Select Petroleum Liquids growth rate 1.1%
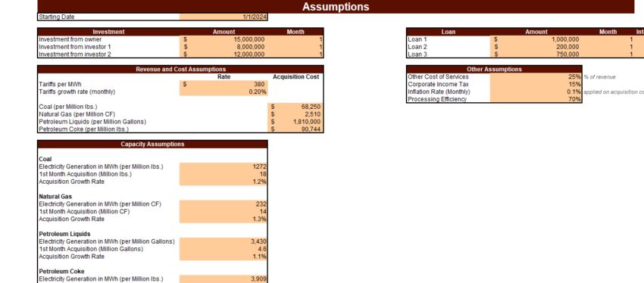The image size is (644, 283). click(224, 256)
